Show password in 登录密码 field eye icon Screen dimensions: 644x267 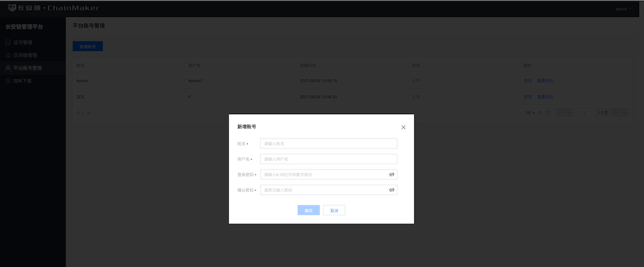(391, 174)
